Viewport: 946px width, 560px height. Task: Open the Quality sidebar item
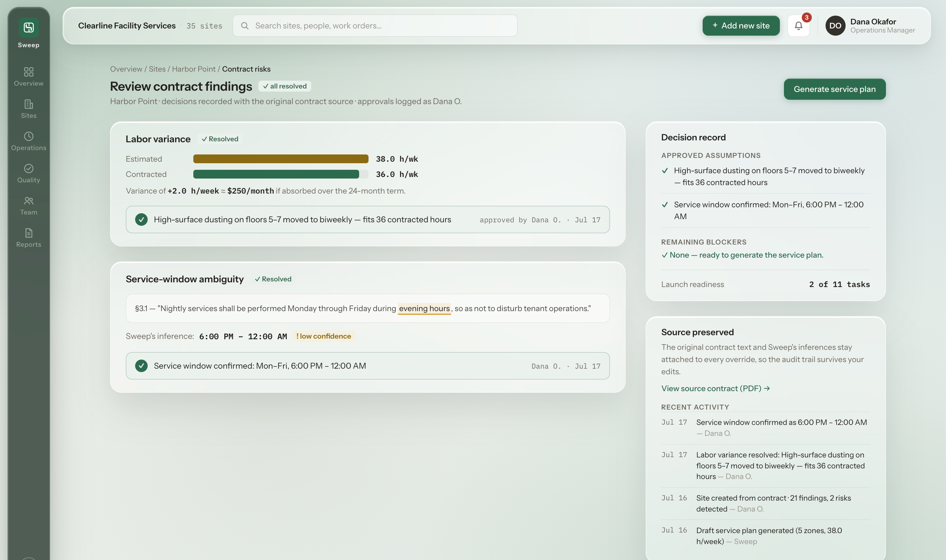pyautogui.click(x=29, y=174)
